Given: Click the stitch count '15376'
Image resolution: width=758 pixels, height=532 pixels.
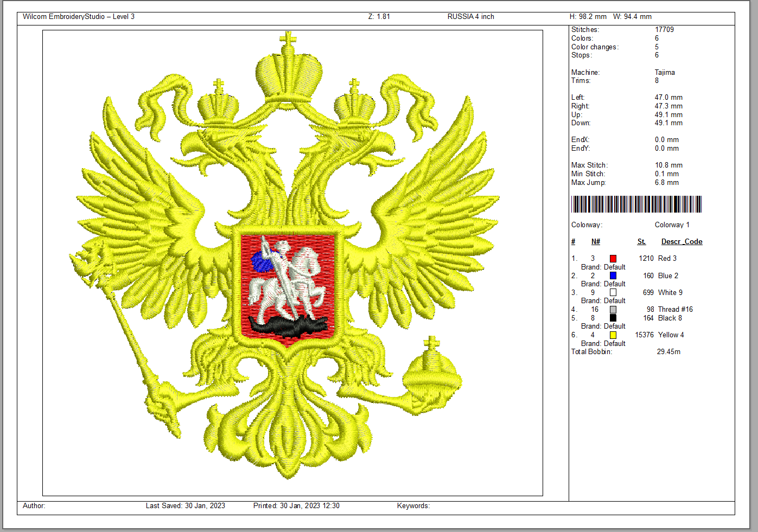Looking at the screenshot, I should pos(645,335).
